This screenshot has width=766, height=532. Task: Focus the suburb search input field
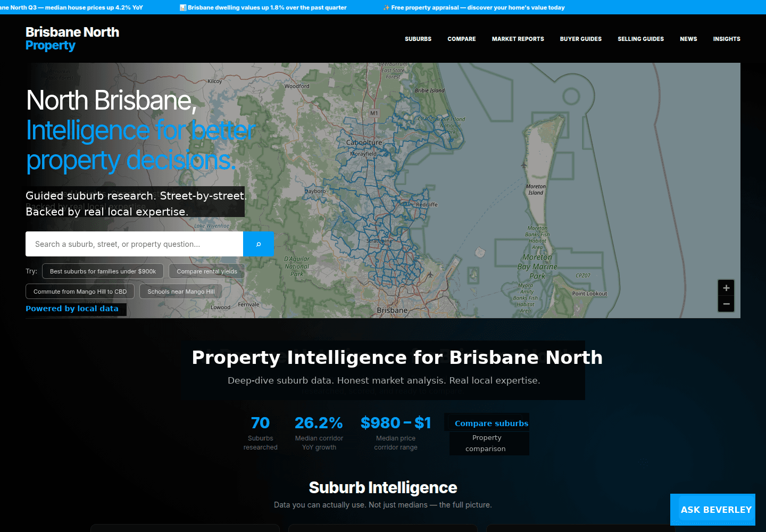(134, 244)
